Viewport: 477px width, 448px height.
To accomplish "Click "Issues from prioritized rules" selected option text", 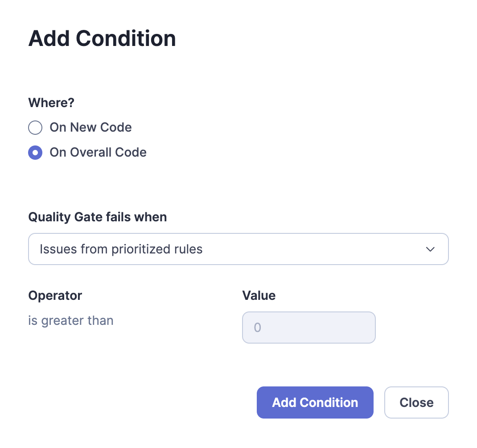I will [121, 249].
